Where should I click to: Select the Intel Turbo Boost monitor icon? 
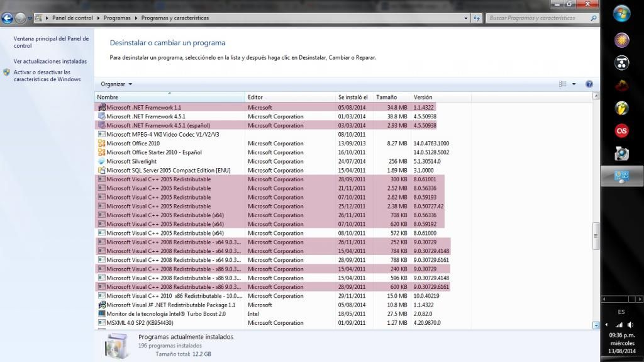pos(101,314)
